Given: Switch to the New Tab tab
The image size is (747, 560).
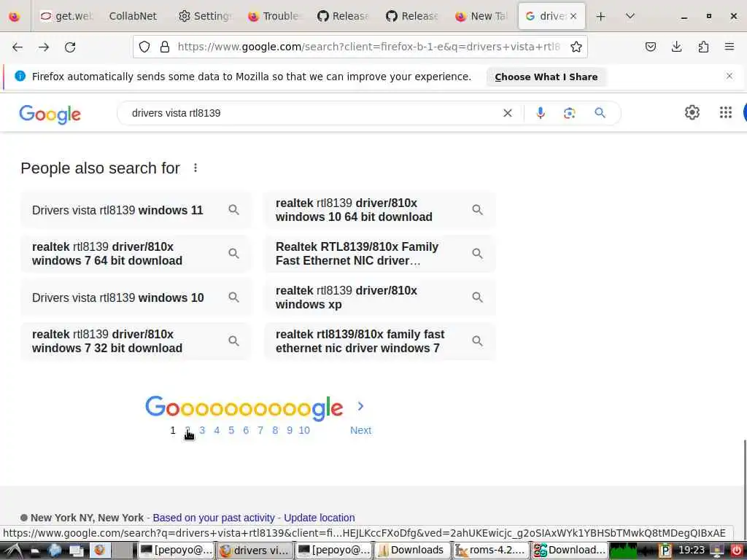Looking at the screenshot, I should click(481, 16).
